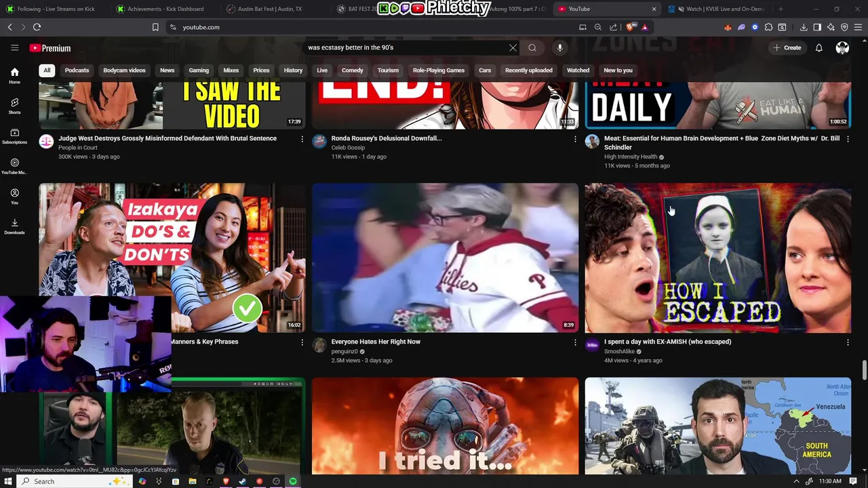Image resolution: width=868 pixels, height=488 pixels.
Task: Switch to KVUE Live and On-Demand tab
Action: [x=719, y=9]
